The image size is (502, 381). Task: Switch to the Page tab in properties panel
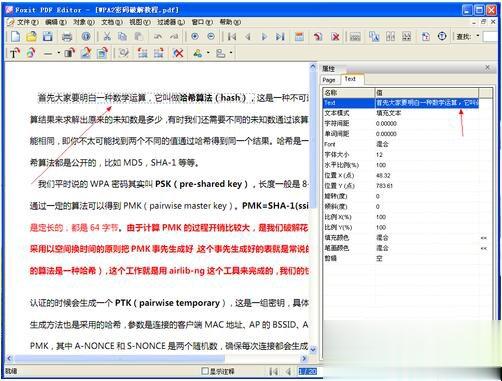tap(329, 80)
